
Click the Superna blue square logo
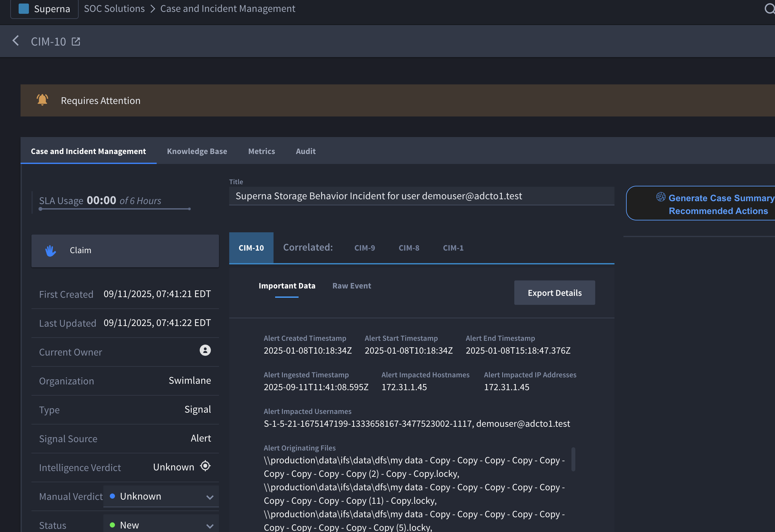[x=24, y=8]
